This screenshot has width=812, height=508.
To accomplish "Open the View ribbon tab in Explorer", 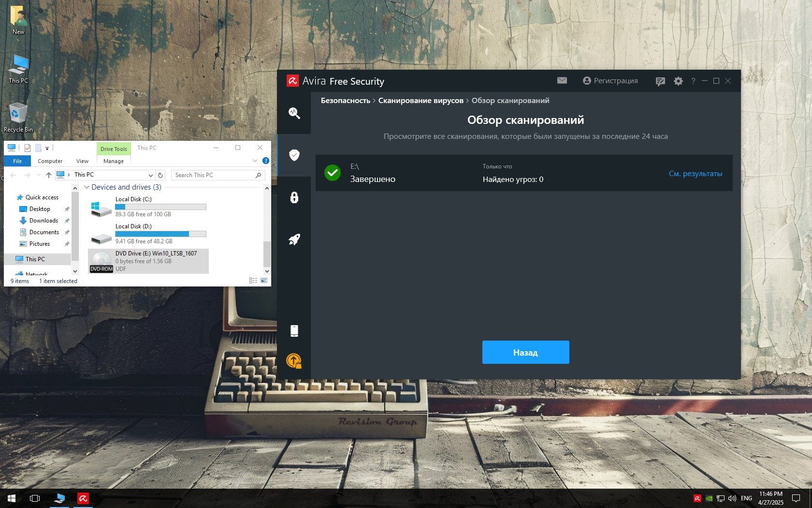I will [x=82, y=161].
